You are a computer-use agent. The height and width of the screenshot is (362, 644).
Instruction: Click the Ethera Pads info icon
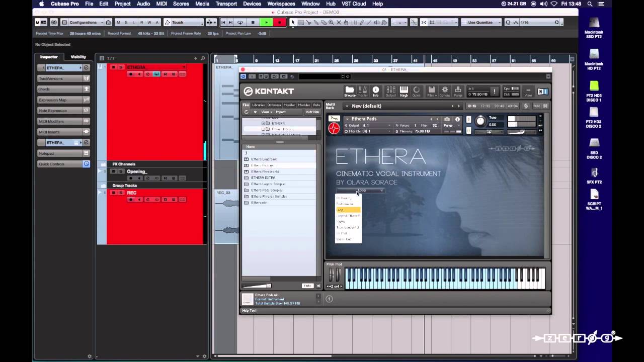pos(457,119)
